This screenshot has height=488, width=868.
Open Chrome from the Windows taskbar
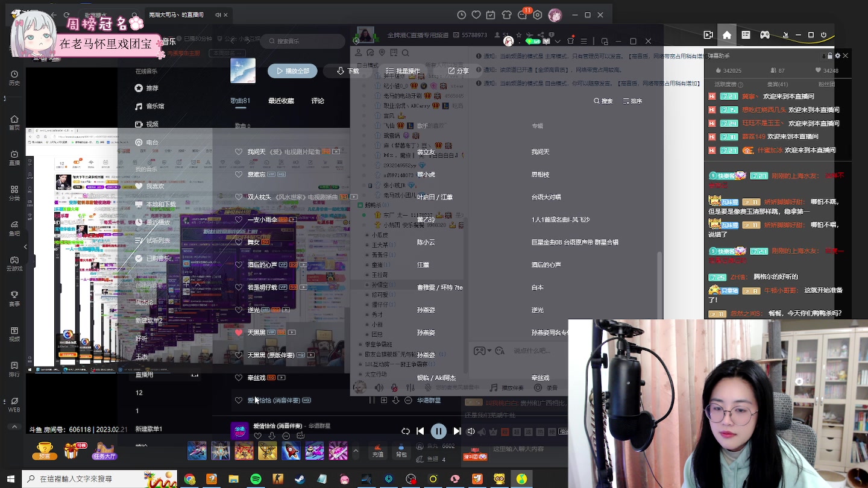190,479
